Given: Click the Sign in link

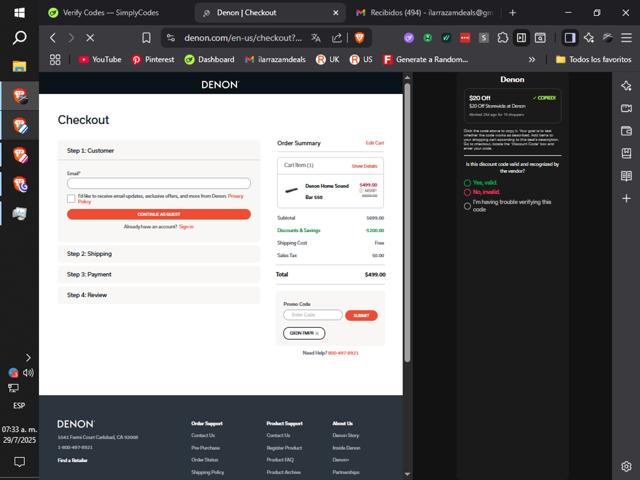Looking at the screenshot, I should click(x=186, y=227).
